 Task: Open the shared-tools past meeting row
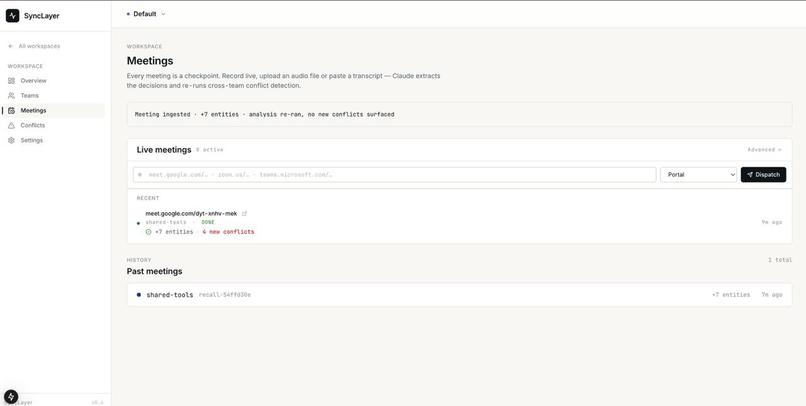(x=459, y=295)
